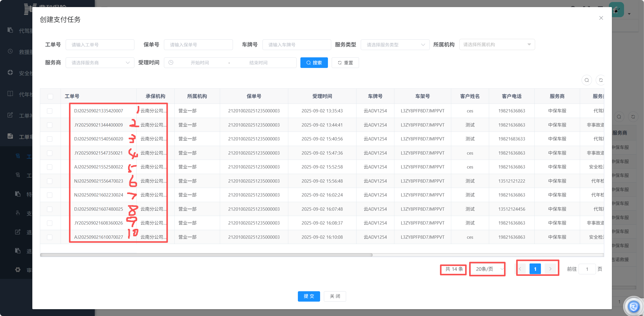Expand the 所属机构 selector
Screen dimensions: 644x316
(x=497, y=44)
